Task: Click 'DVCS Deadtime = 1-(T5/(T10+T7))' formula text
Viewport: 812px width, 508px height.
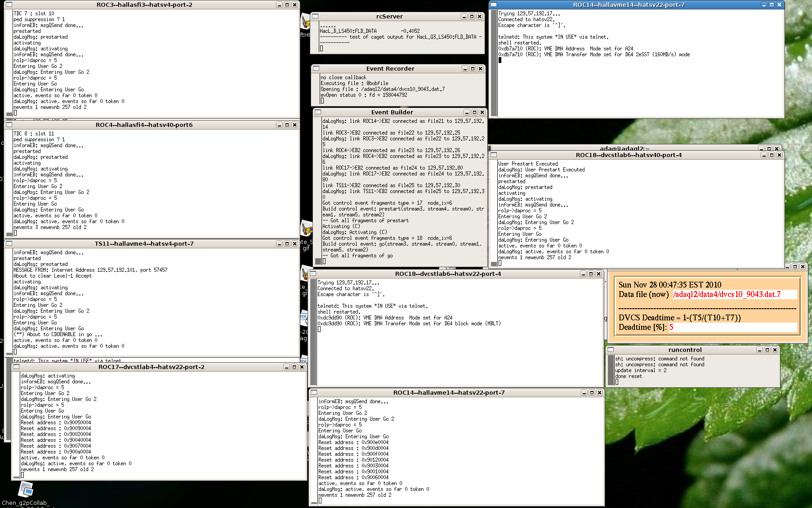Action: coord(679,318)
